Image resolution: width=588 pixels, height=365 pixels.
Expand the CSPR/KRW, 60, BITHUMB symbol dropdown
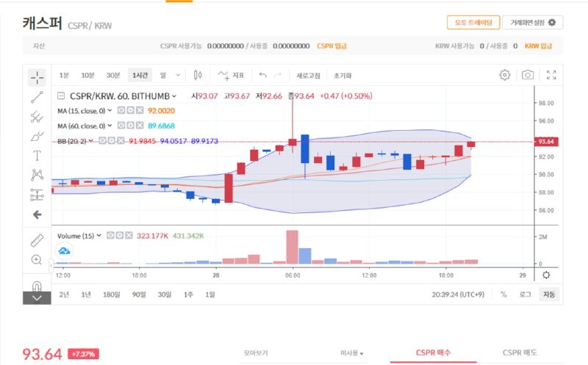(x=174, y=96)
